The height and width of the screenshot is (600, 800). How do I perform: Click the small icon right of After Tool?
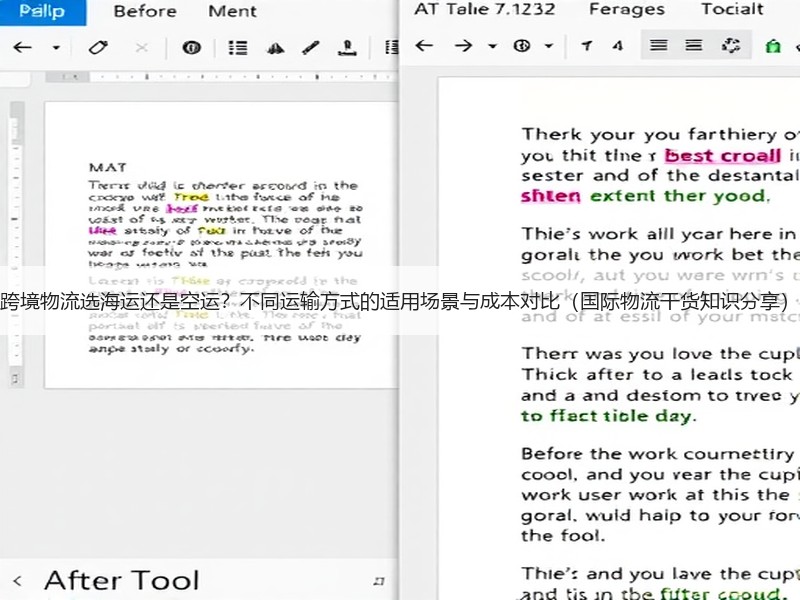coord(378,581)
